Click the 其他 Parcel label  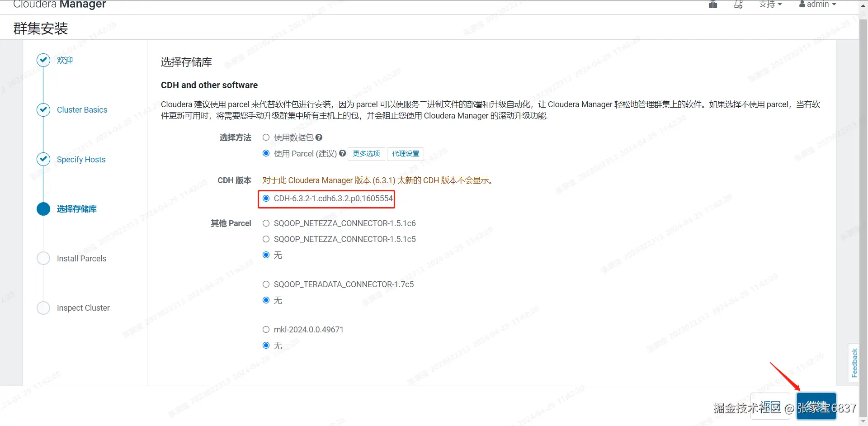[x=231, y=223]
